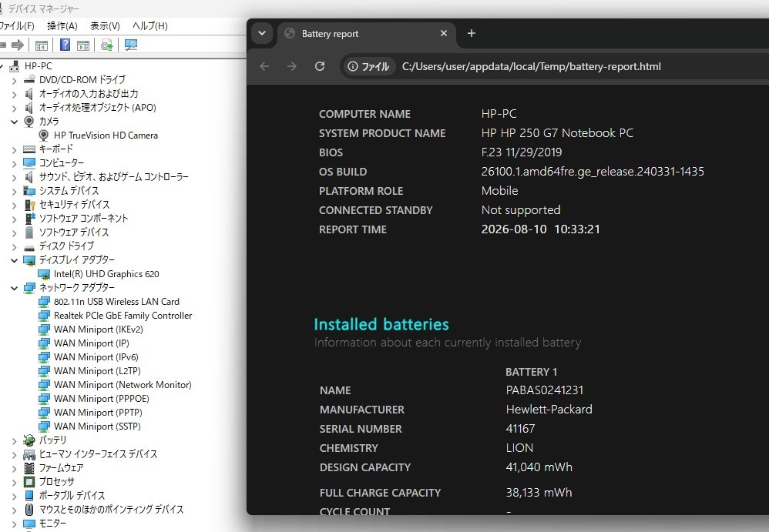Click the browser forward arrow button
Image resolution: width=769 pixels, height=532 pixels.
pos(292,66)
